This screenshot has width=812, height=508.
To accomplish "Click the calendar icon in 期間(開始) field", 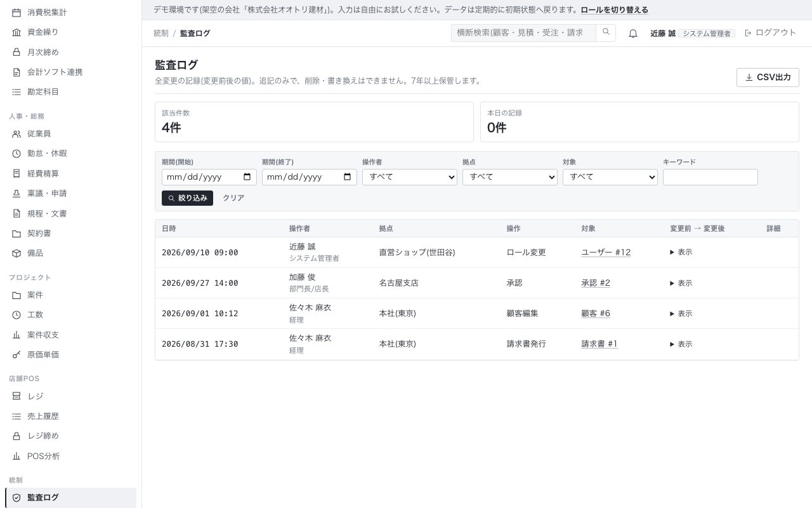I will (x=247, y=177).
